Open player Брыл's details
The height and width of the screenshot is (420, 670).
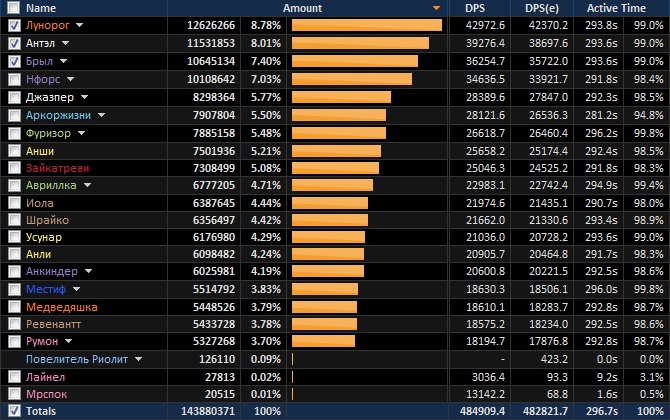click(39, 61)
